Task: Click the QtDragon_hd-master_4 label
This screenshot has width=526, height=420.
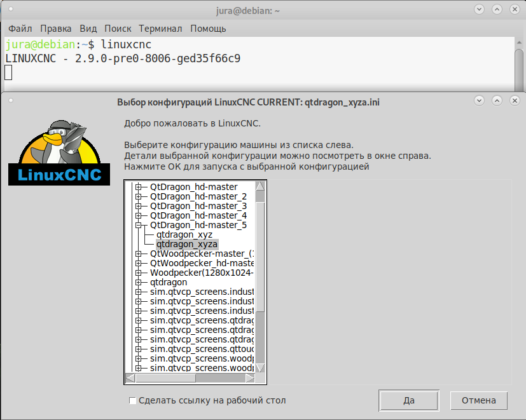Action: [x=198, y=215]
